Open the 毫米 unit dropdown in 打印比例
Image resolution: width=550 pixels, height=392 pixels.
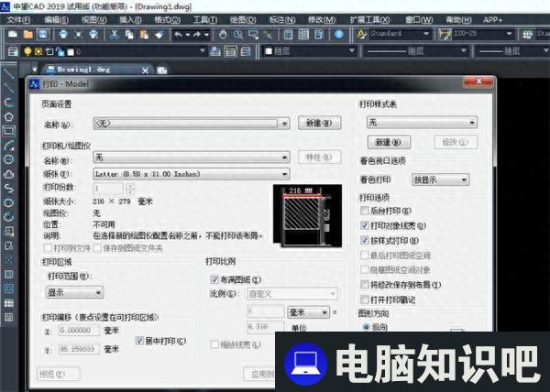click(308, 311)
